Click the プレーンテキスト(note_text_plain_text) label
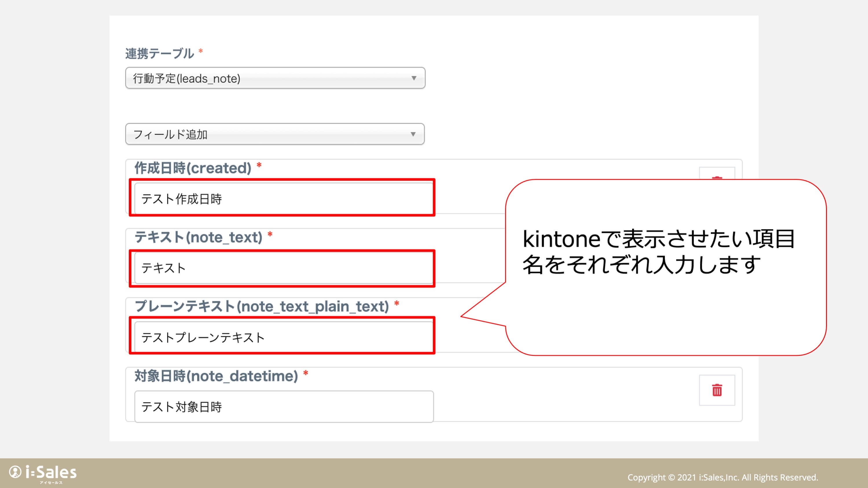 (x=261, y=306)
